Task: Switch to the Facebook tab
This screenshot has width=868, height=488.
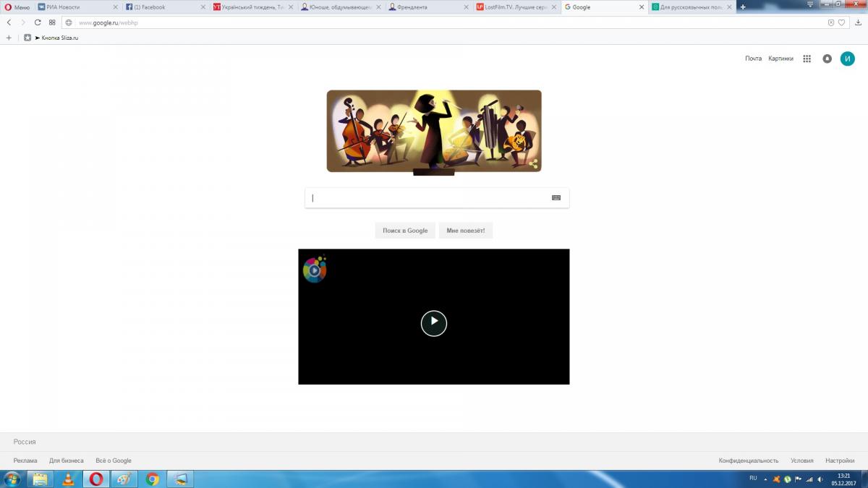Action: [165, 7]
